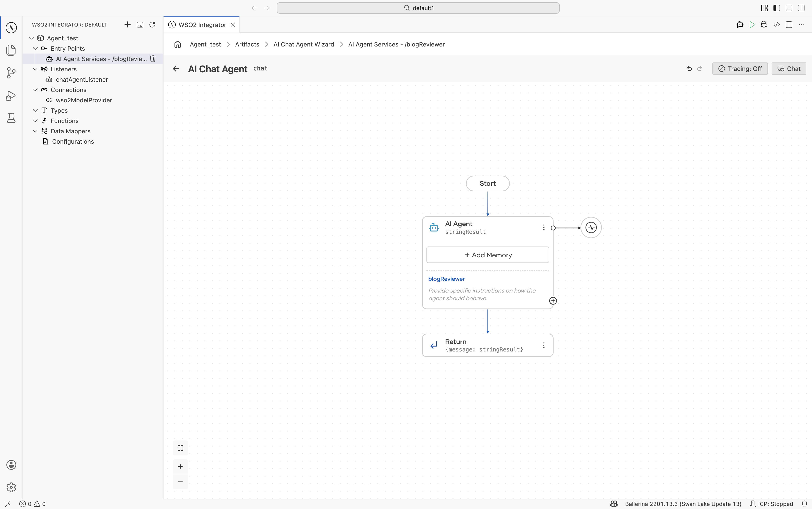This screenshot has width=812, height=509.
Task: Collapse the Entry Points section
Action: [x=35, y=48]
